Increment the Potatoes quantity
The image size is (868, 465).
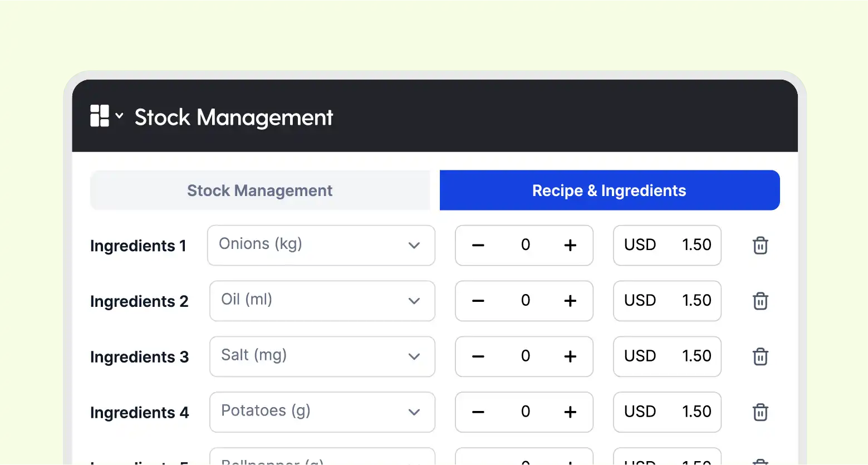click(570, 412)
